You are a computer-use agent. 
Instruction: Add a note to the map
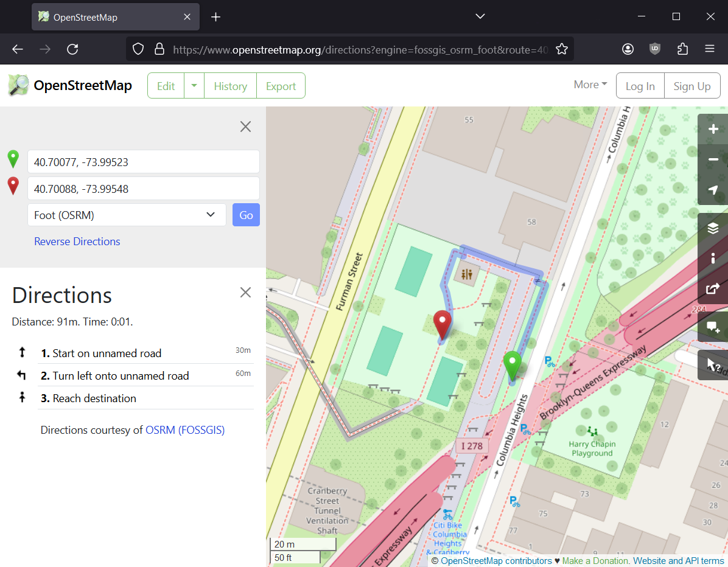tap(713, 327)
